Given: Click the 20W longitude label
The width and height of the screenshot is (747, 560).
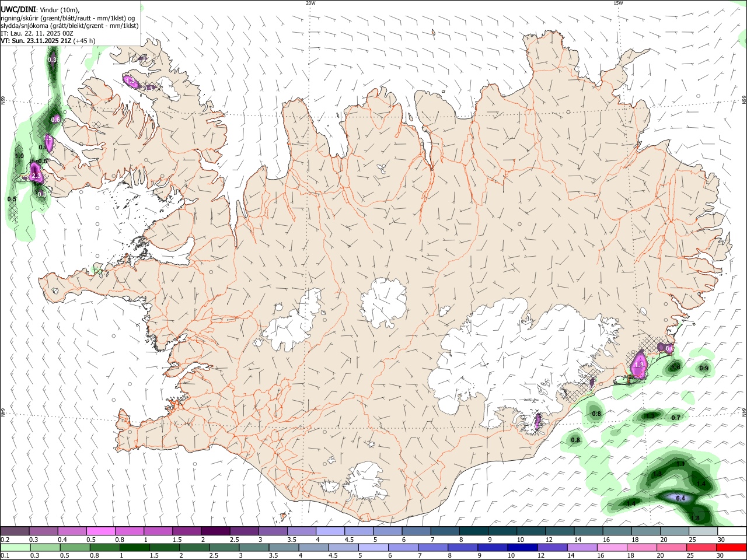Looking at the screenshot, I should click(310, 3).
